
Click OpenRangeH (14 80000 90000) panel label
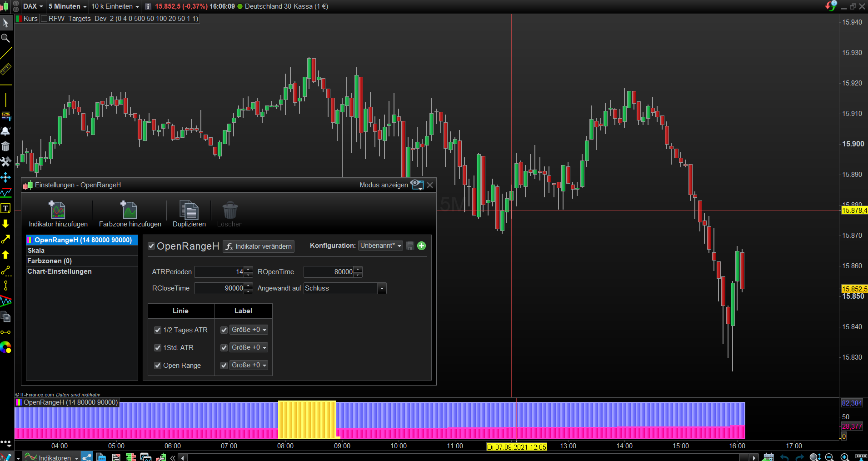click(x=70, y=402)
